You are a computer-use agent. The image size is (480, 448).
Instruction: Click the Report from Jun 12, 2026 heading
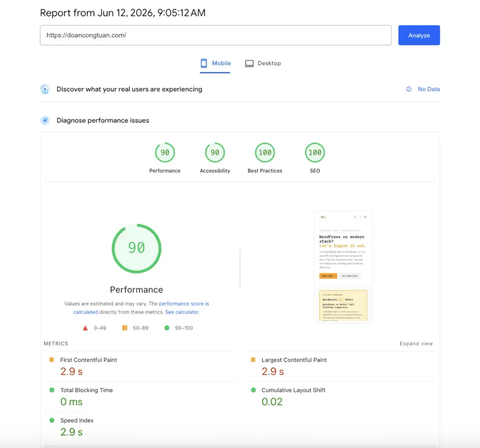click(123, 13)
